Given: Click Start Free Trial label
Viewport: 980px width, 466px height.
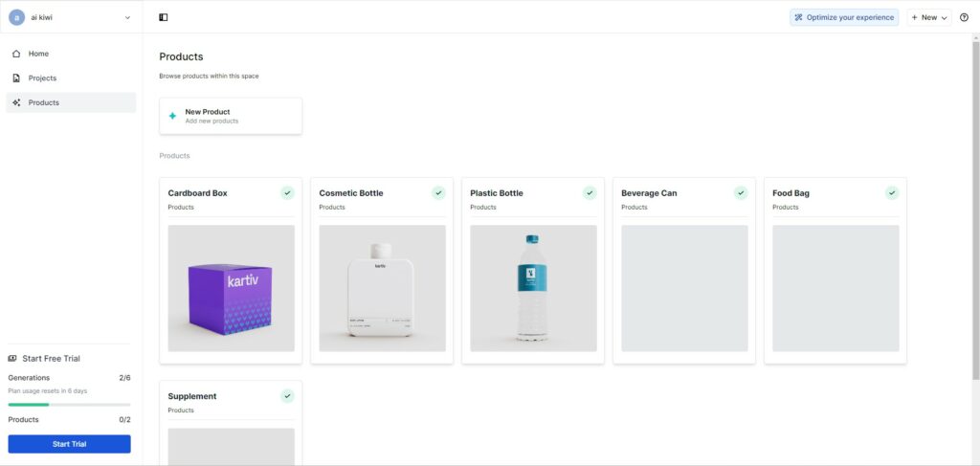Looking at the screenshot, I should pyautogui.click(x=52, y=359).
